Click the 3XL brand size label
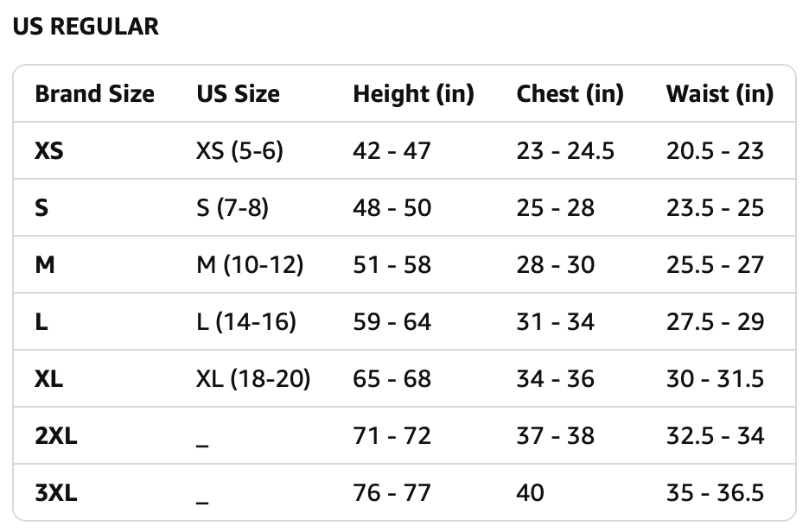Image resolution: width=809 pixels, height=532 pixels. pos(56,493)
